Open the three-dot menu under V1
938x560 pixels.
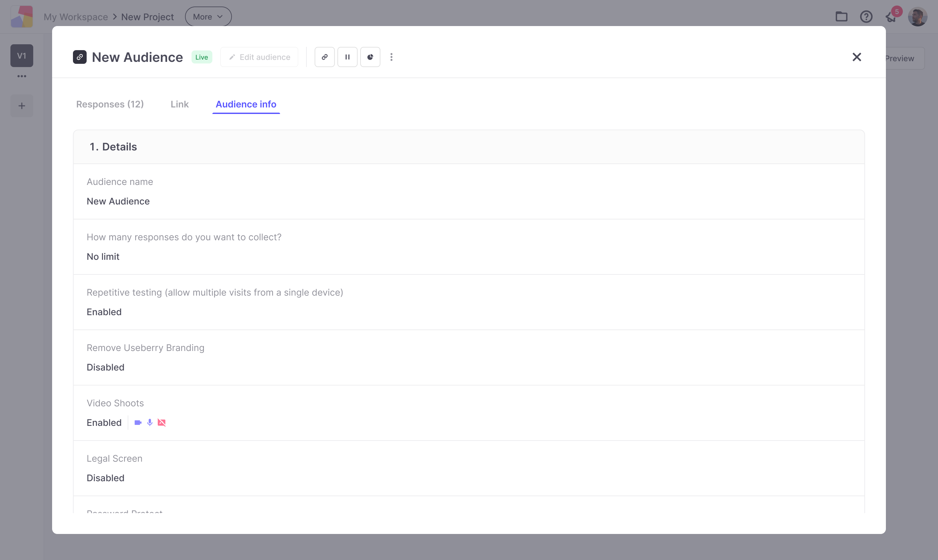pyautogui.click(x=22, y=76)
